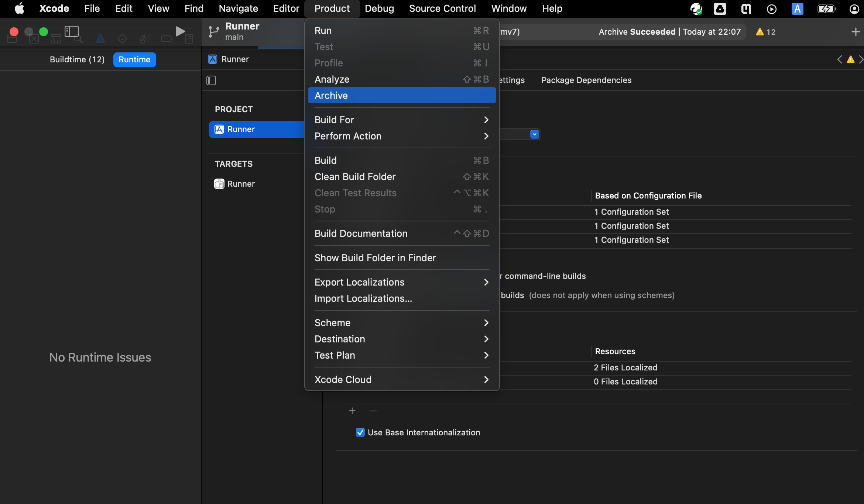The image size is (864, 504).
Task: Click the Resources column header
Action: pyautogui.click(x=615, y=351)
